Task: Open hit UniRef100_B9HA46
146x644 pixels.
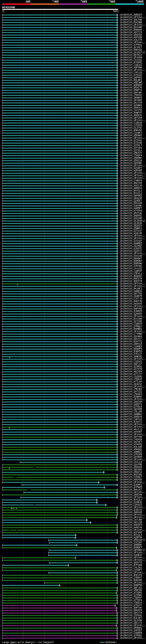Action: [131, 30]
